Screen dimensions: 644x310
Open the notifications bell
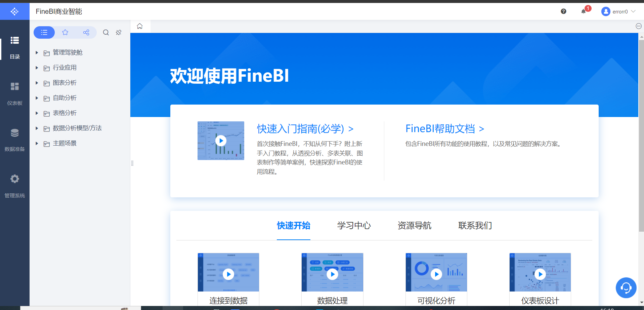click(584, 11)
